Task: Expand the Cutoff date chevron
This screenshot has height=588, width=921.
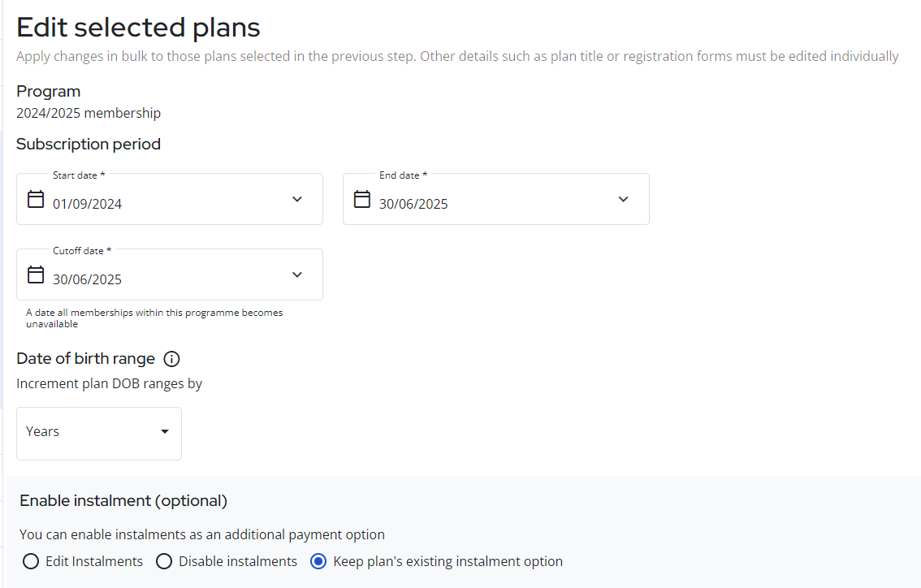Action: click(x=297, y=275)
